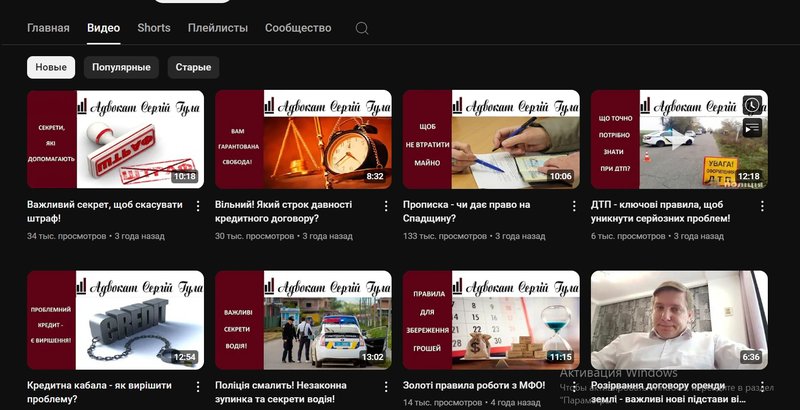Screen dimensions: 800x410
Task: Open options menu for 'Прописка' video
Action: point(574,206)
